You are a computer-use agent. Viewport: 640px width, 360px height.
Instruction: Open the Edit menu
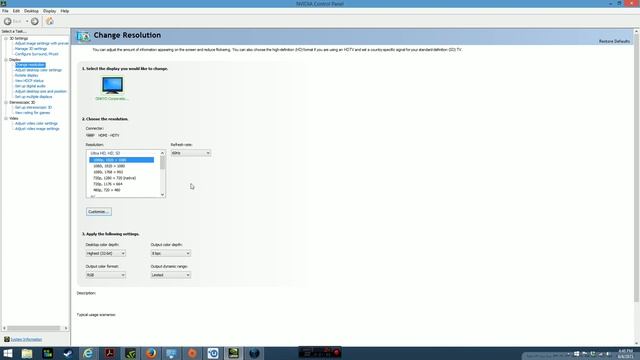click(x=16, y=11)
